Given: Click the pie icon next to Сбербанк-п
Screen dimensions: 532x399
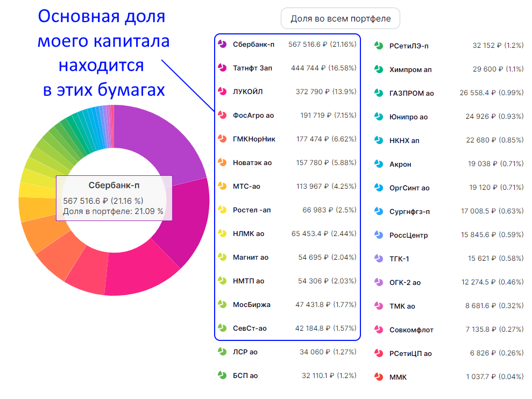Looking at the screenshot, I should 222,44.
